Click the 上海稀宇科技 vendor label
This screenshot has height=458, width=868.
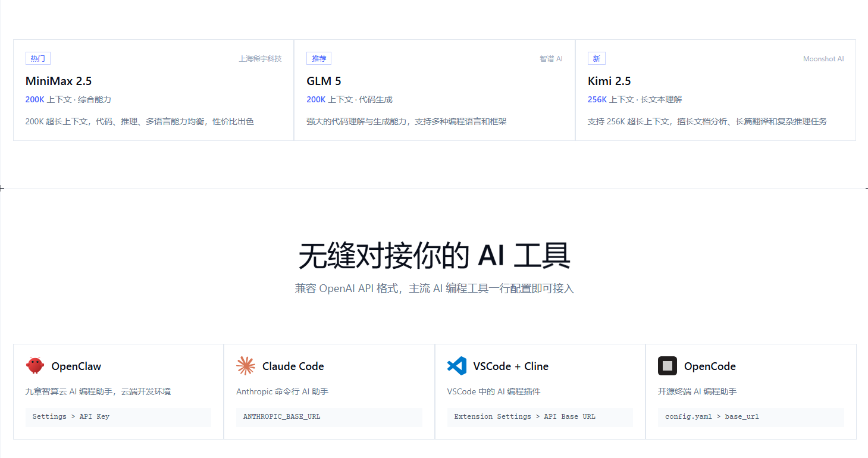(x=260, y=59)
